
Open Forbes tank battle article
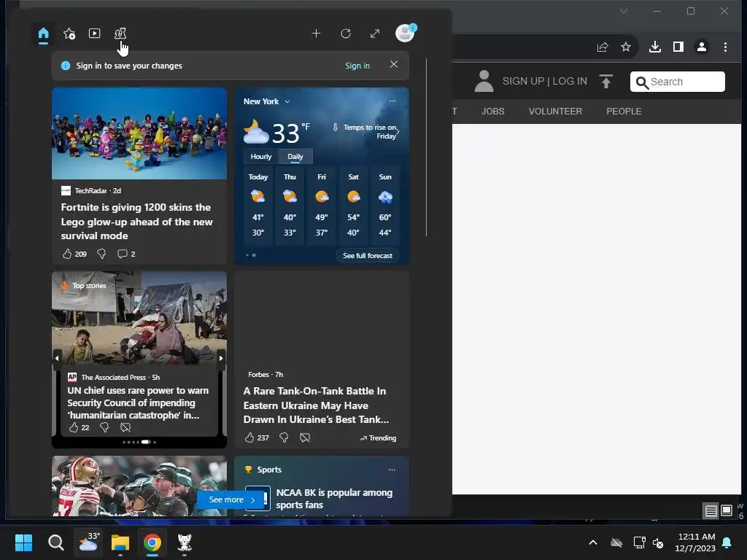coord(317,405)
